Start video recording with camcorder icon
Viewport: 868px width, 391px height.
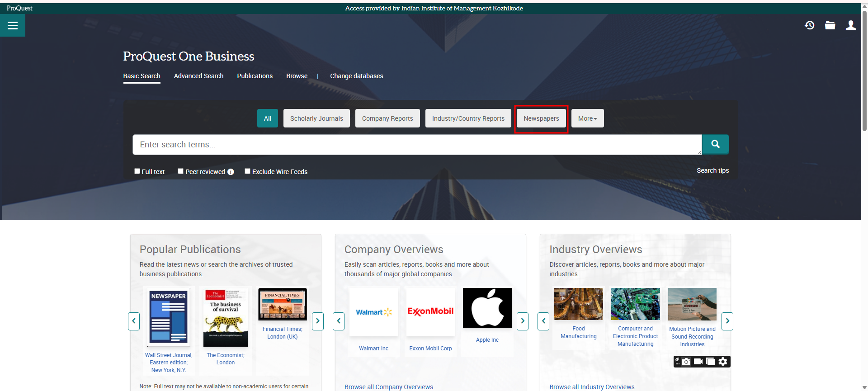click(698, 362)
